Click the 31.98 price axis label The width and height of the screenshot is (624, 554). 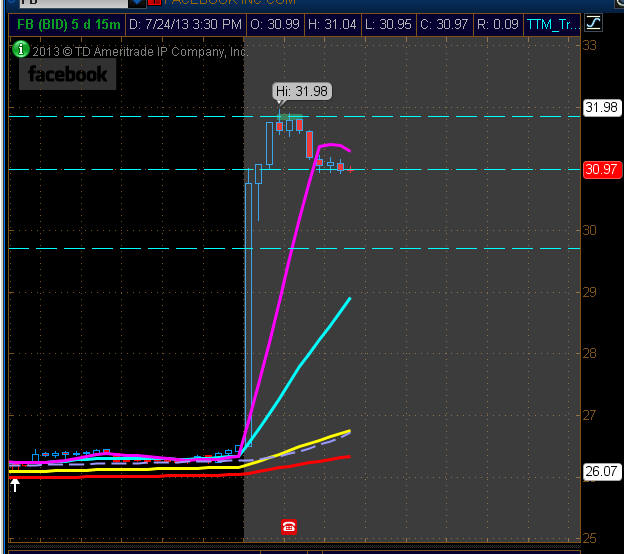coord(601,108)
